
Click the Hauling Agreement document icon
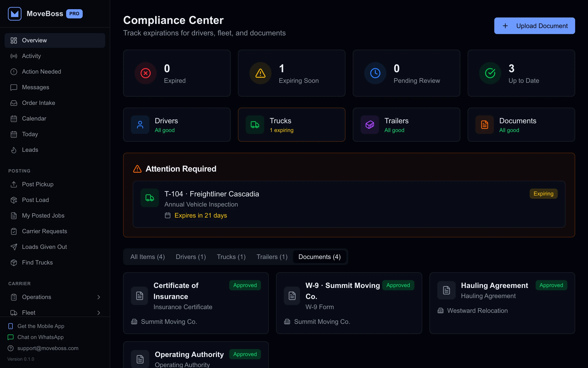click(446, 290)
